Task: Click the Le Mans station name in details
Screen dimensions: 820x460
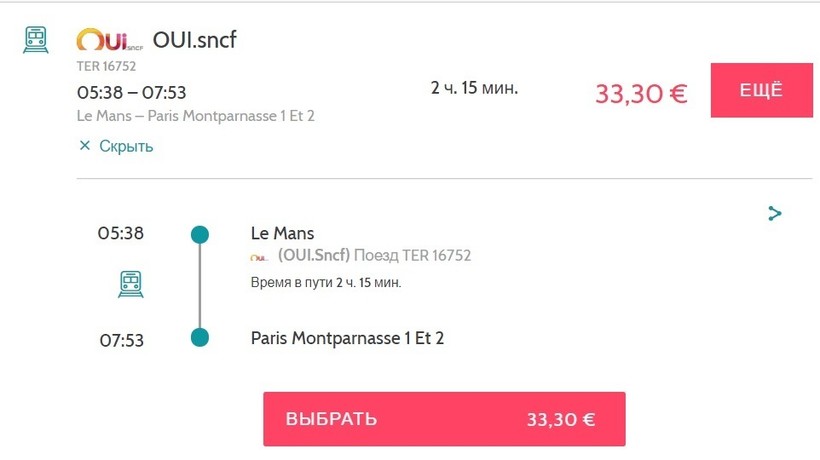Action: click(x=282, y=233)
